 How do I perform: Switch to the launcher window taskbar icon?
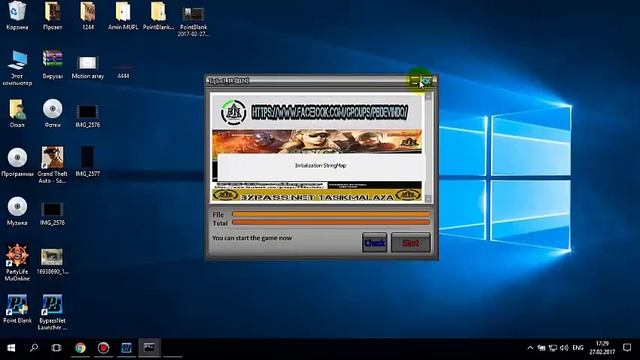[x=149, y=348]
